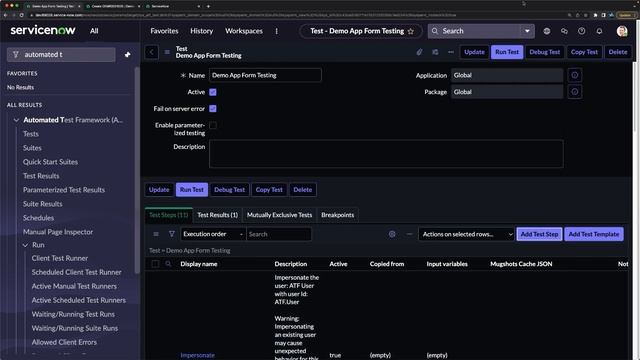
Task: Switch to Test Results (1) tab
Action: pyautogui.click(x=218, y=215)
